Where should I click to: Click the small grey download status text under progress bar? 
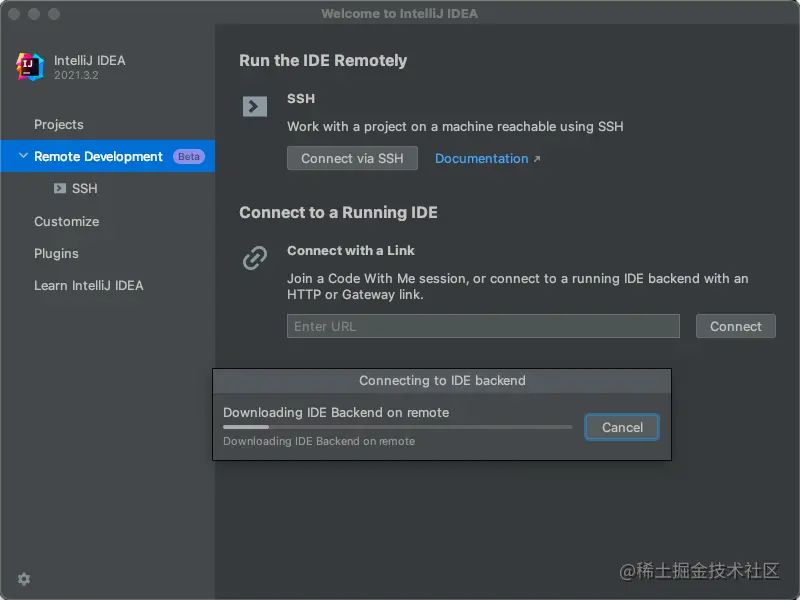[x=319, y=441]
